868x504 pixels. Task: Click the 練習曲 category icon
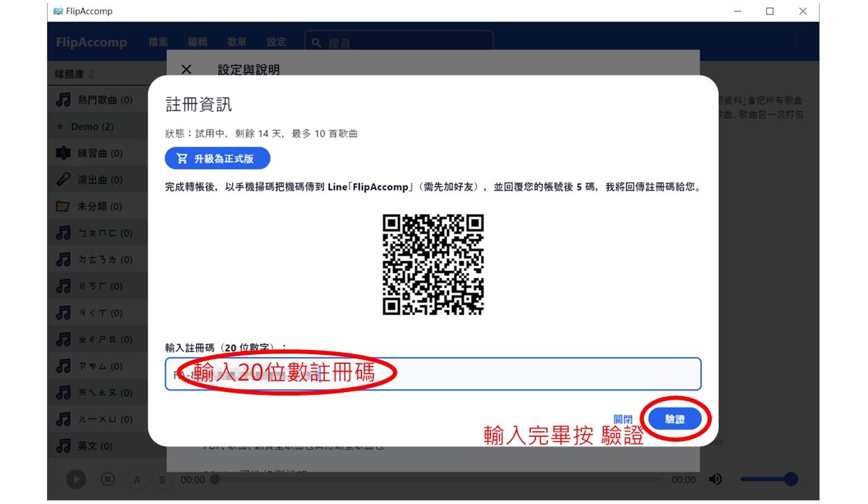point(63,153)
